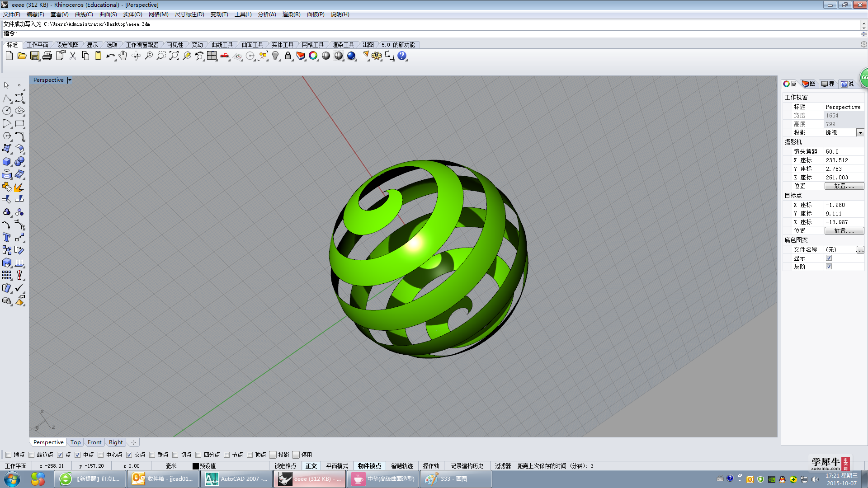Open the 渲染(R) menu
The image size is (868, 488).
[292, 14]
